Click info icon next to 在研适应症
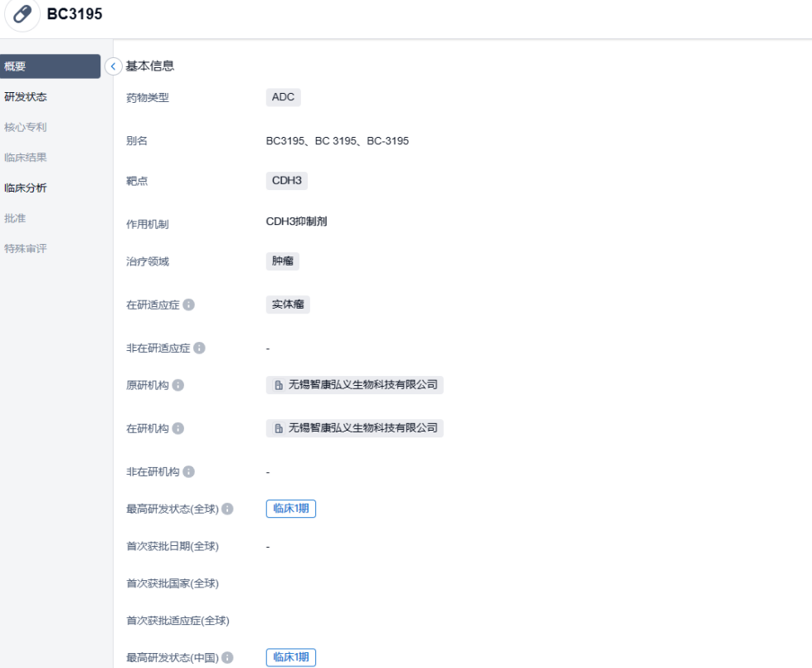Viewport: 812px width, 668px height. coord(188,305)
